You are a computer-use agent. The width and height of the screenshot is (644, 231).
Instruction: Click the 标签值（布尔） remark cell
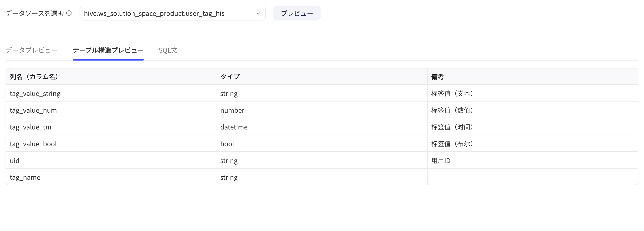533,143
